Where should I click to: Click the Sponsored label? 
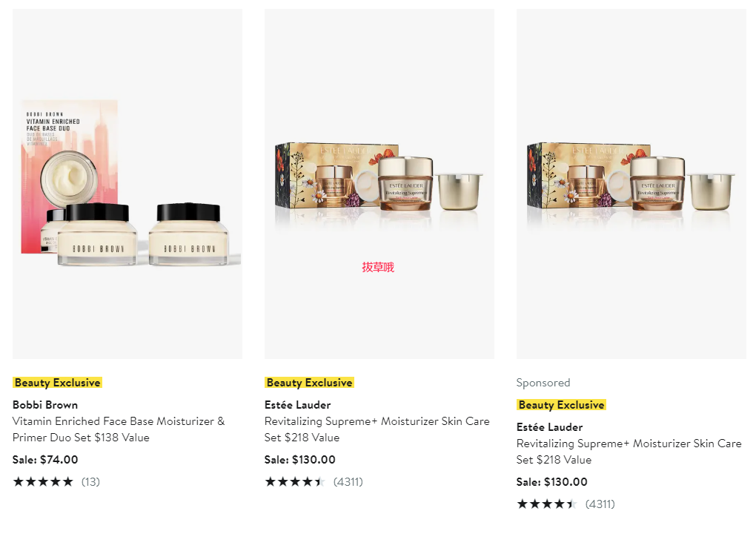[x=543, y=383]
